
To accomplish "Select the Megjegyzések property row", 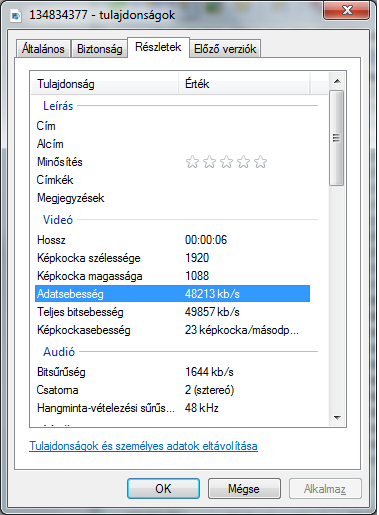I will (172, 198).
